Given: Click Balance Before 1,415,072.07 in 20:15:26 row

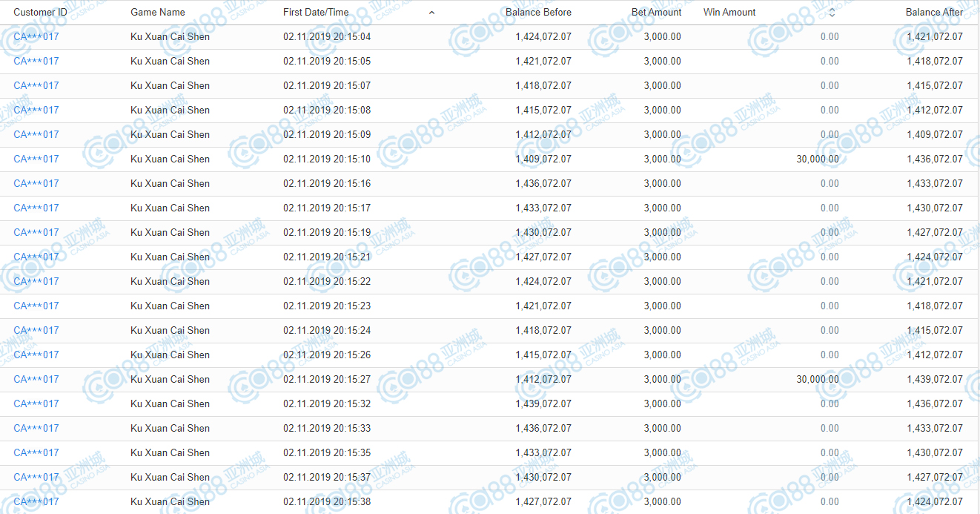Looking at the screenshot, I should click(x=543, y=355).
